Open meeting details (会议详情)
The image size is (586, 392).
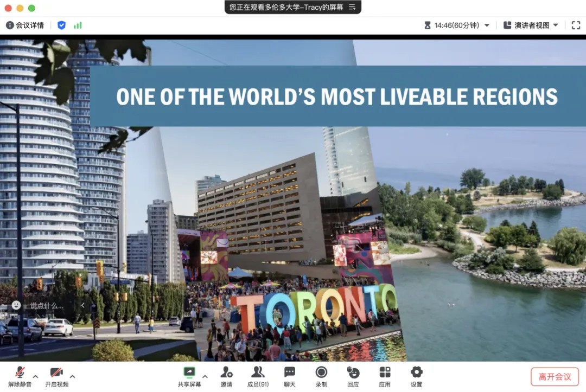tap(24, 25)
